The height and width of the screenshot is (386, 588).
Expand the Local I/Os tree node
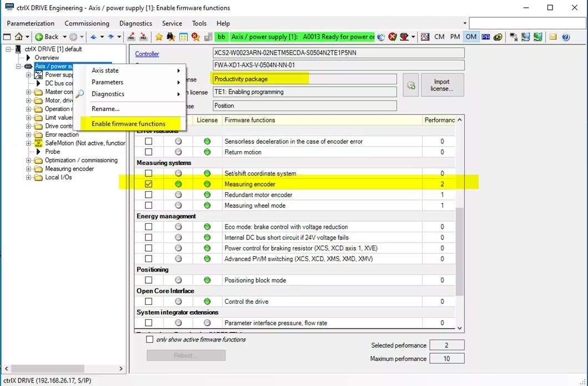[29, 178]
